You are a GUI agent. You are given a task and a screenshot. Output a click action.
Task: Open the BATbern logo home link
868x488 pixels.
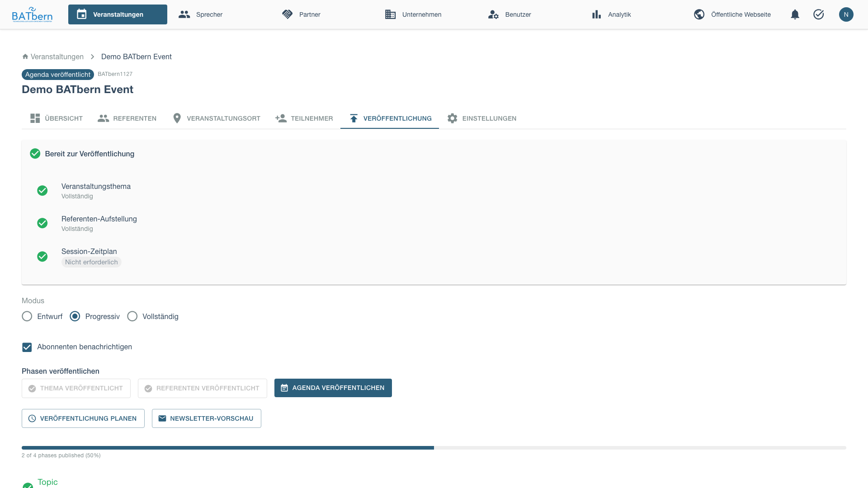click(x=32, y=14)
